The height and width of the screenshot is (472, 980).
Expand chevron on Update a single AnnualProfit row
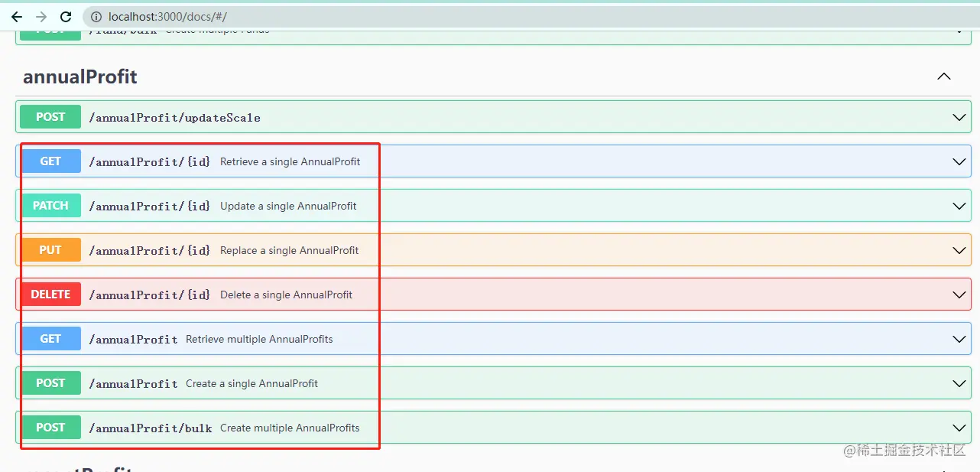(959, 207)
